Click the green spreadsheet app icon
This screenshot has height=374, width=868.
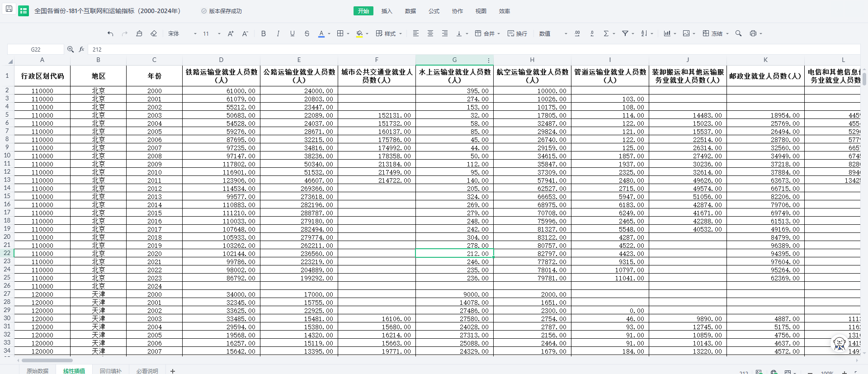click(24, 11)
